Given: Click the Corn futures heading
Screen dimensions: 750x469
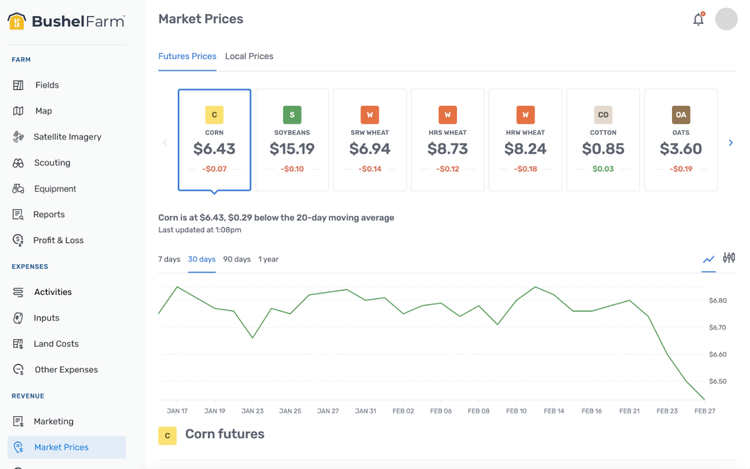Looking at the screenshot, I should pyautogui.click(x=225, y=434).
